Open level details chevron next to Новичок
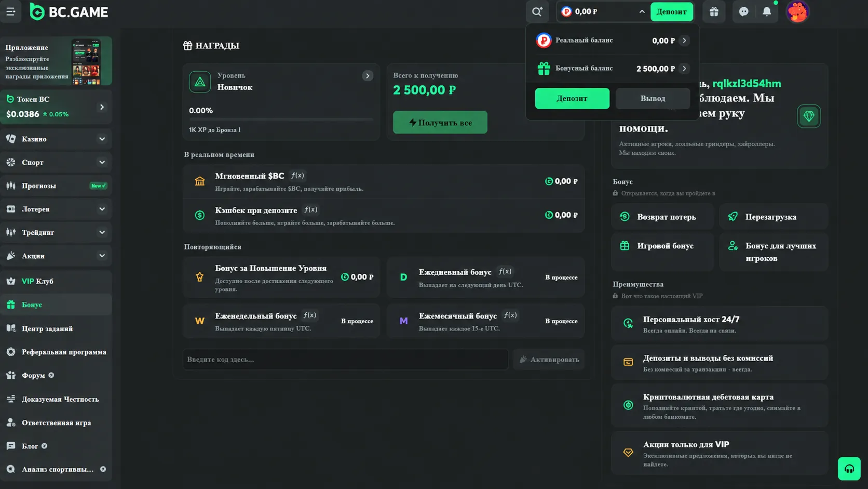 click(x=368, y=76)
